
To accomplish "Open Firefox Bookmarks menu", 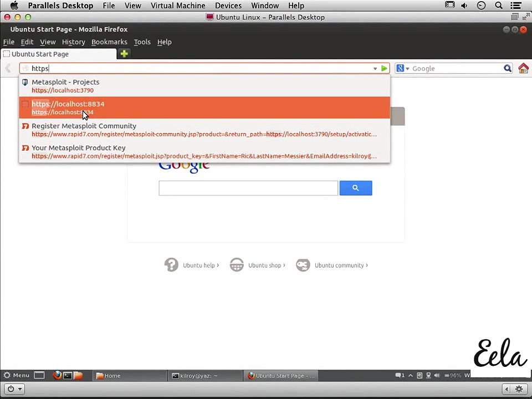I will (109, 42).
